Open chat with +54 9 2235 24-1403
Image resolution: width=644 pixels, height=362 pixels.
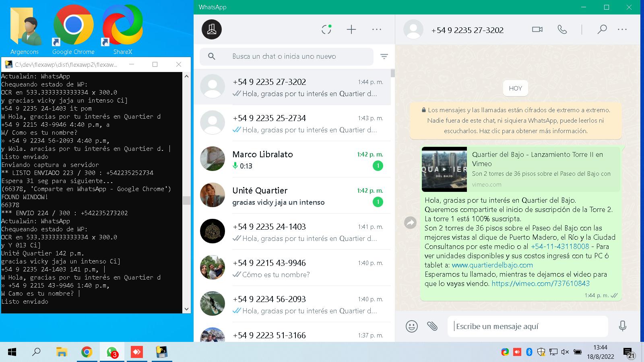[292, 232]
